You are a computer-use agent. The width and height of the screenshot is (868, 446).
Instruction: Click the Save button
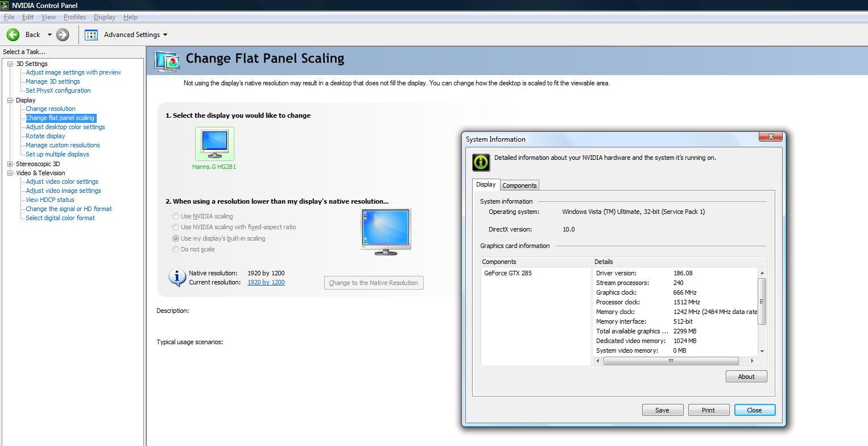(x=662, y=410)
